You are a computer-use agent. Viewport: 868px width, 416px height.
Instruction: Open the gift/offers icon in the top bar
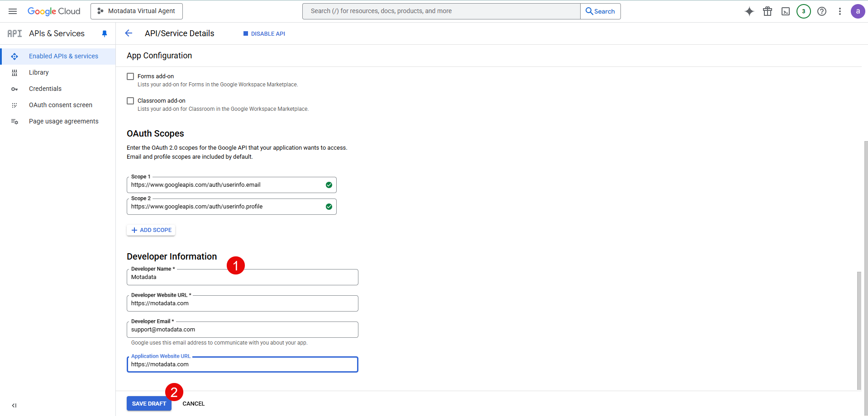[767, 11]
